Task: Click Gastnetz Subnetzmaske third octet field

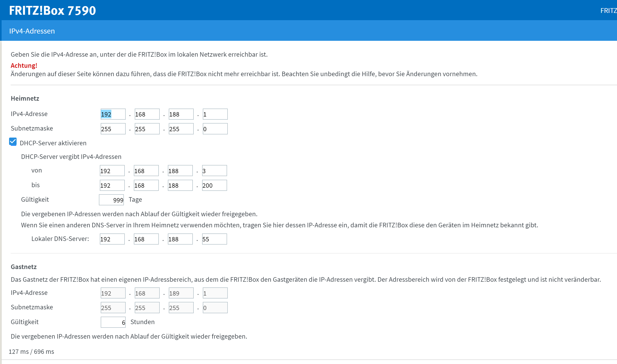Action: point(181,308)
